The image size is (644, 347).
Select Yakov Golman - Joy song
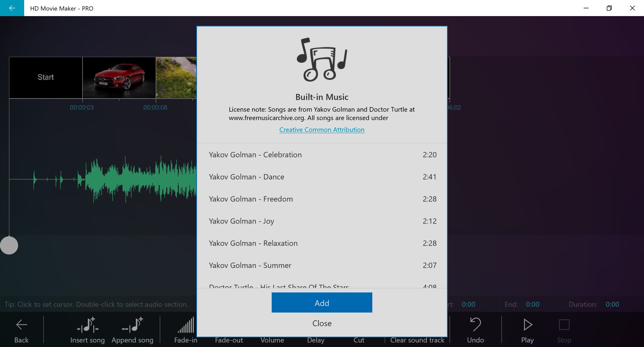[x=322, y=221]
